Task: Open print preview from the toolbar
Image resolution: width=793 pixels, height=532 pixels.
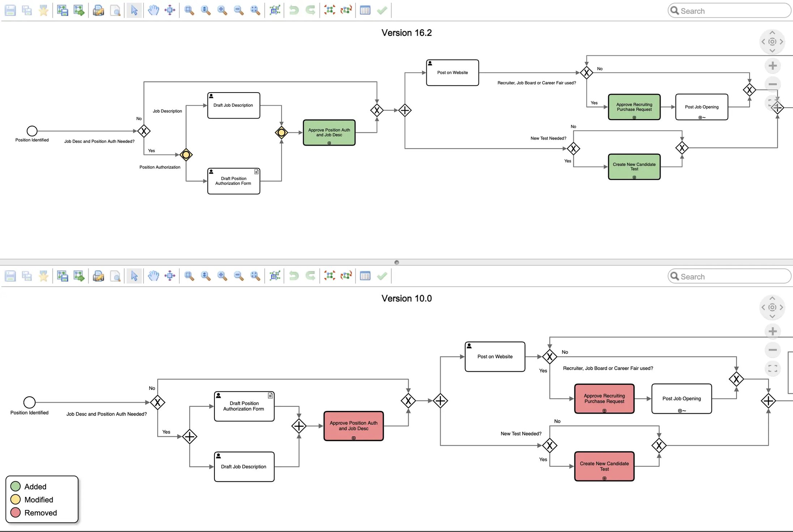Action: (x=115, y=10)
